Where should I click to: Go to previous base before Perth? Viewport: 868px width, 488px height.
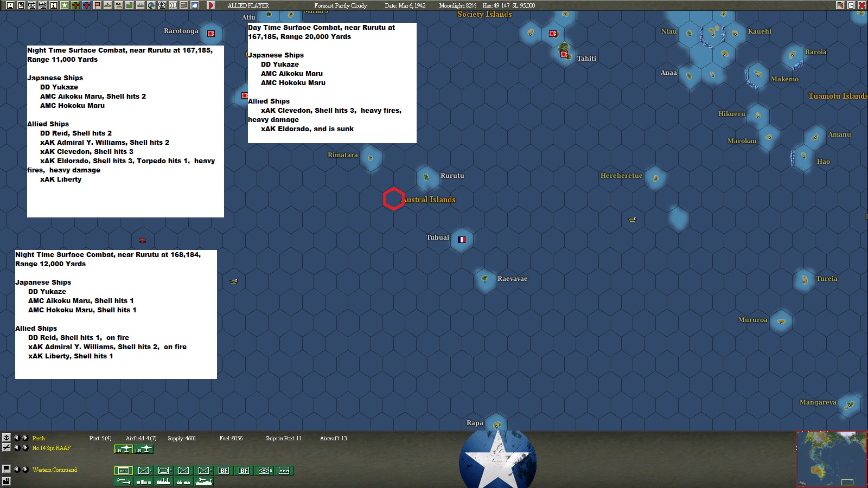pyautogui.click(x=17, y=438)
